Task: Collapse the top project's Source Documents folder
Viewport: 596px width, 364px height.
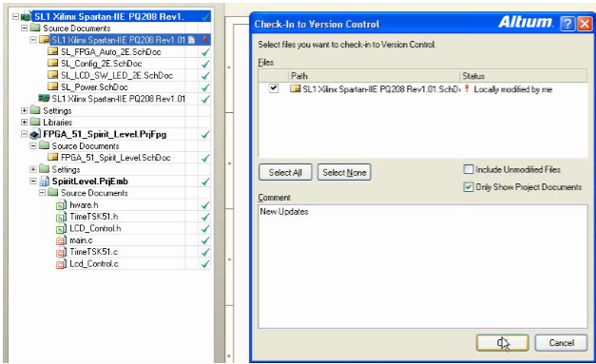Action: [25, 29]
